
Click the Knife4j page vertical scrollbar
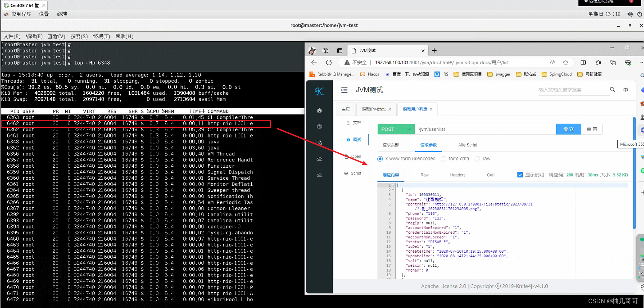coord(634,173)
